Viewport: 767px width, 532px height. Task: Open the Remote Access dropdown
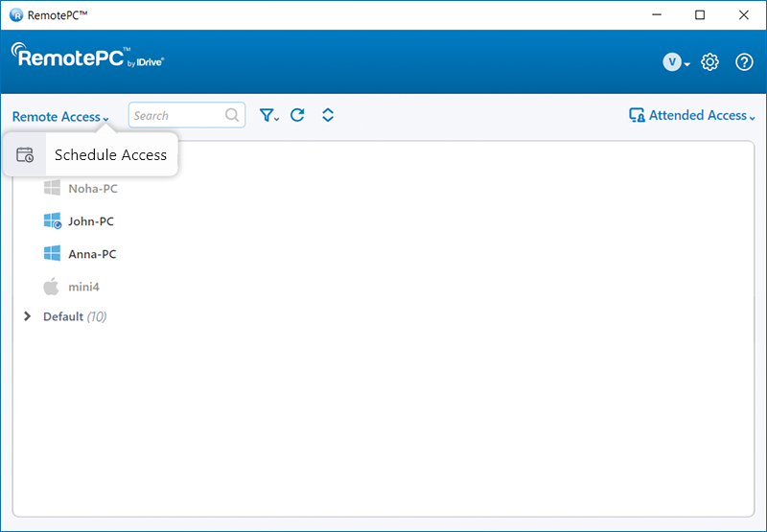pyautogui.click(x=60, y=117)
